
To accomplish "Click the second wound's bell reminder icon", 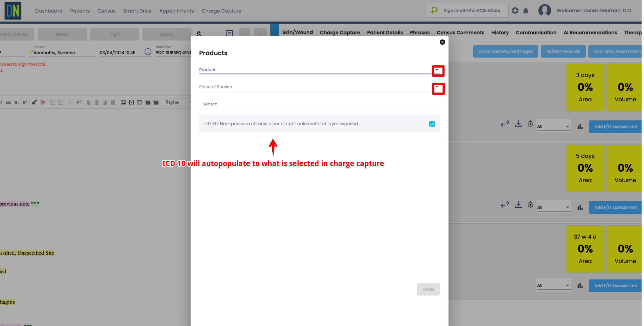I will pyautogui.click(x=530, y=205).
